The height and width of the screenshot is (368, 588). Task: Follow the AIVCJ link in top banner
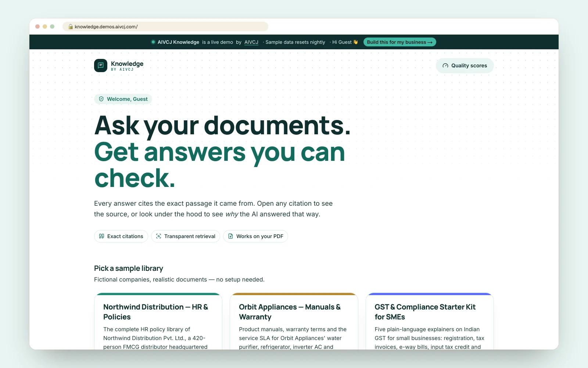click(251, 42)
